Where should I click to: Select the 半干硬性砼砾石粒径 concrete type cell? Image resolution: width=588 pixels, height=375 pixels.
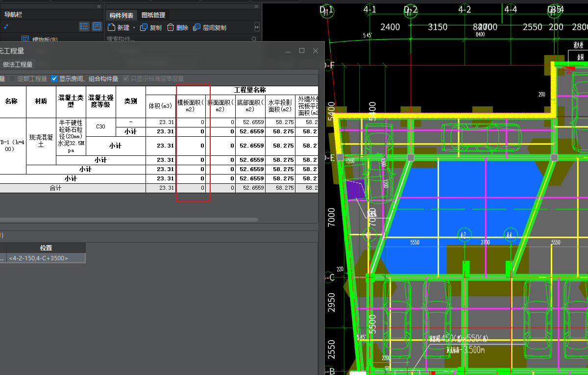(71, 137)
